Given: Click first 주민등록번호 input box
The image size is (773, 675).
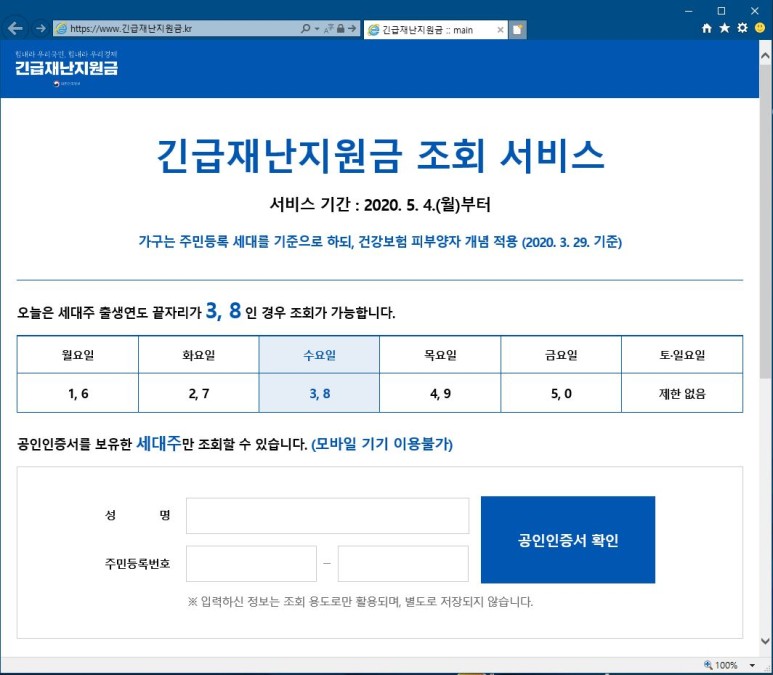Looking at the screenshot, I should click(x=251, y=564).
